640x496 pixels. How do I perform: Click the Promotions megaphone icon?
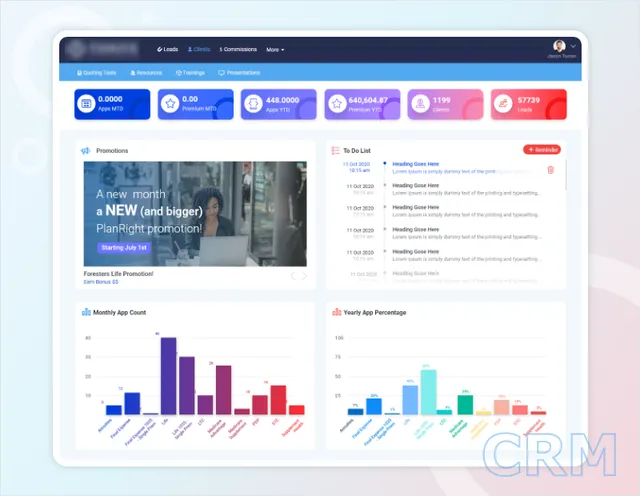87,151
